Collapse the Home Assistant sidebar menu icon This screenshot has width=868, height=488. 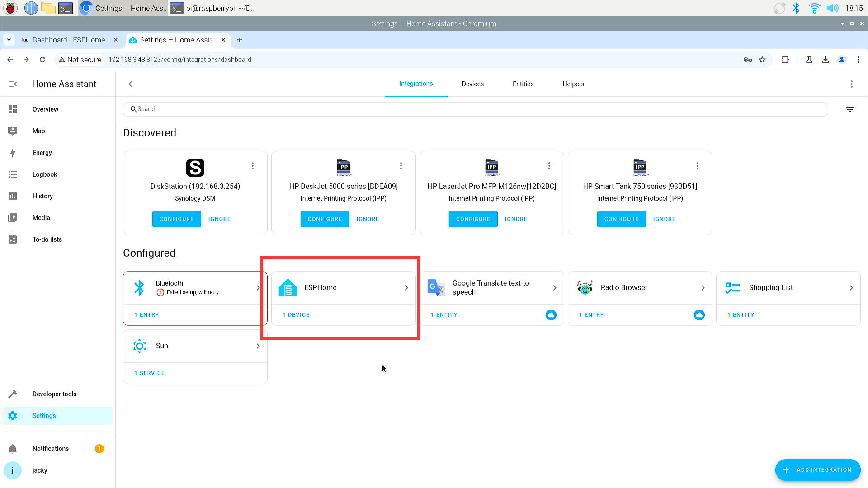point(13,84)
